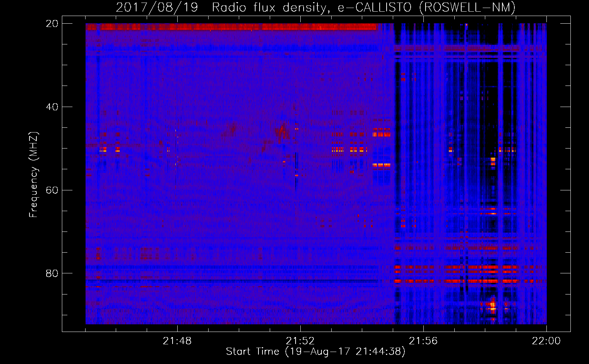Click the 21:48 time tick label
Screen dimensions: 589x364
pos(177,341)
